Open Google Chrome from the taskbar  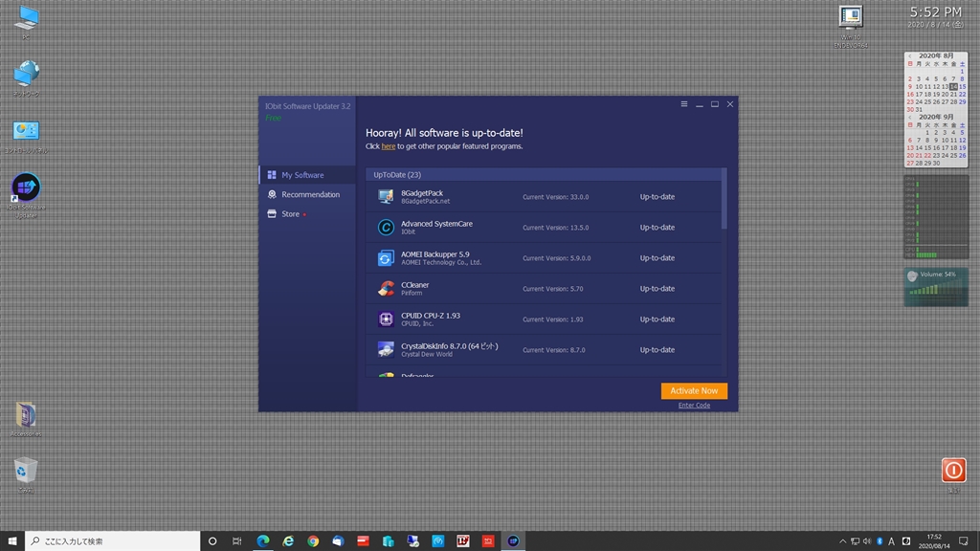tap(313, 541)
